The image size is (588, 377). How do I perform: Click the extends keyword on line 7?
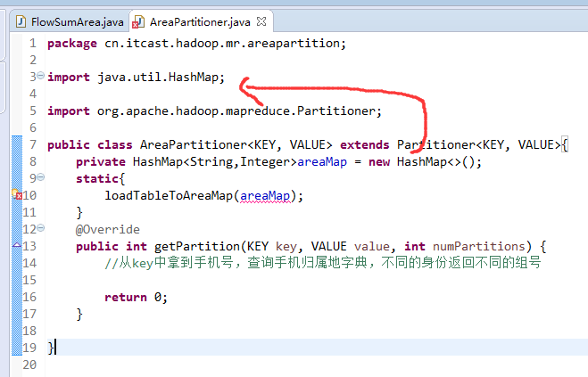365,144
